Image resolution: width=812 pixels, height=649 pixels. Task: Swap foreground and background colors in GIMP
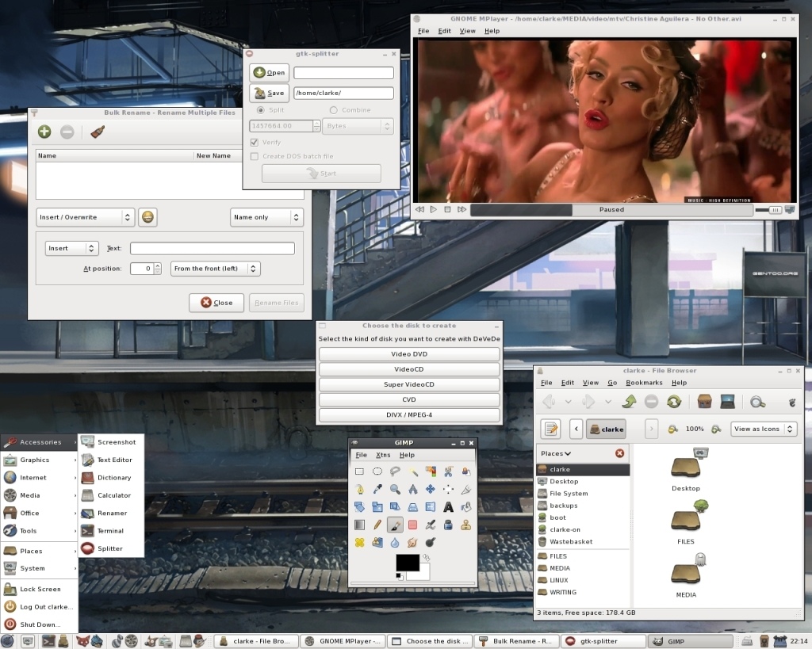pyautogui.click(x=426, y=557)
